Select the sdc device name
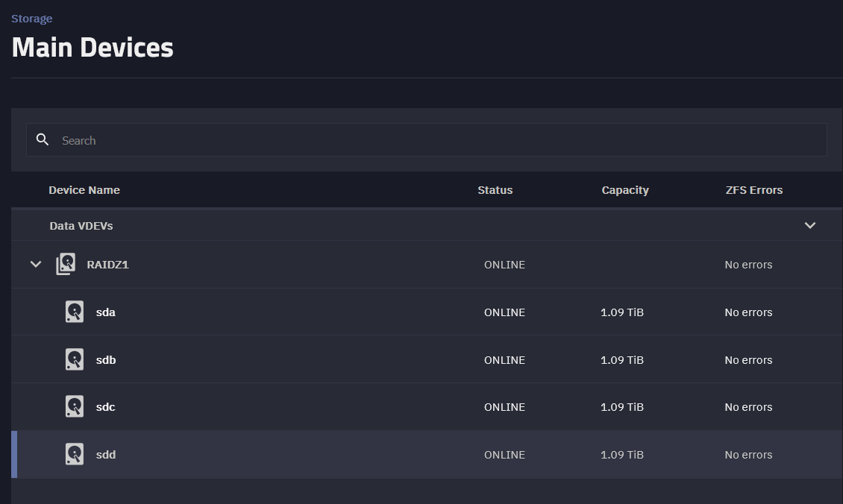This screenshot has width=843, height=504. pos(105,407)
